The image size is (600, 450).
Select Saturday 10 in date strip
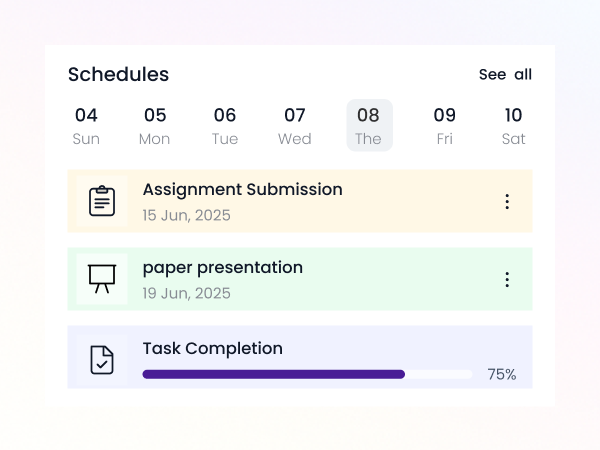point(514,126)
